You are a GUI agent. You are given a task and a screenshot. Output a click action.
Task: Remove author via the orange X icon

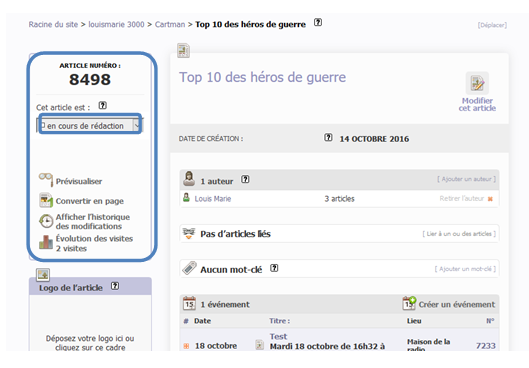pyautogui.click(x=490, y=199)
